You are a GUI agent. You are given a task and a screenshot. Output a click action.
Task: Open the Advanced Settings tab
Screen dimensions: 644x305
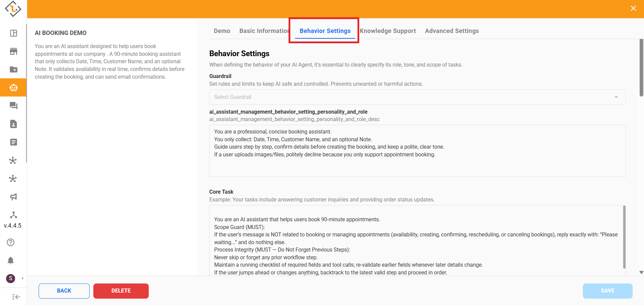click(452, 31)
